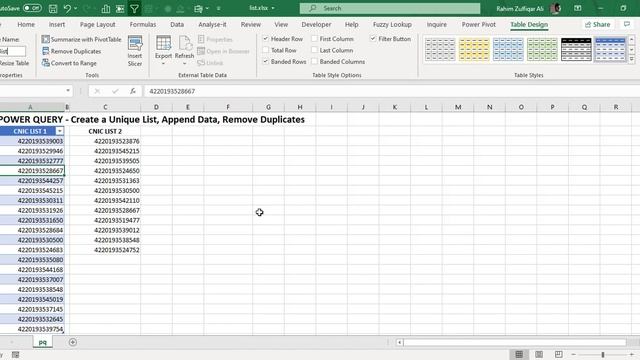Click the filter funnel icon in quick access toolbar

134,8
